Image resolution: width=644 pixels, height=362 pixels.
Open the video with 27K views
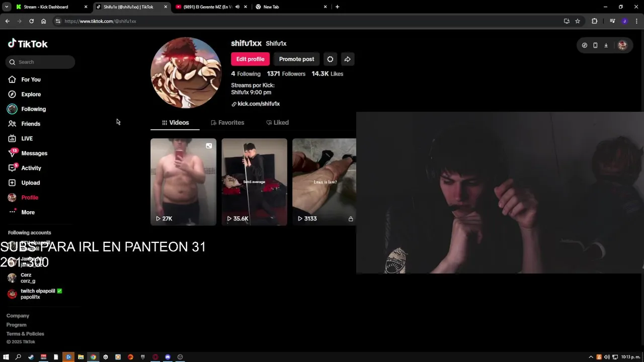(183, 182)
